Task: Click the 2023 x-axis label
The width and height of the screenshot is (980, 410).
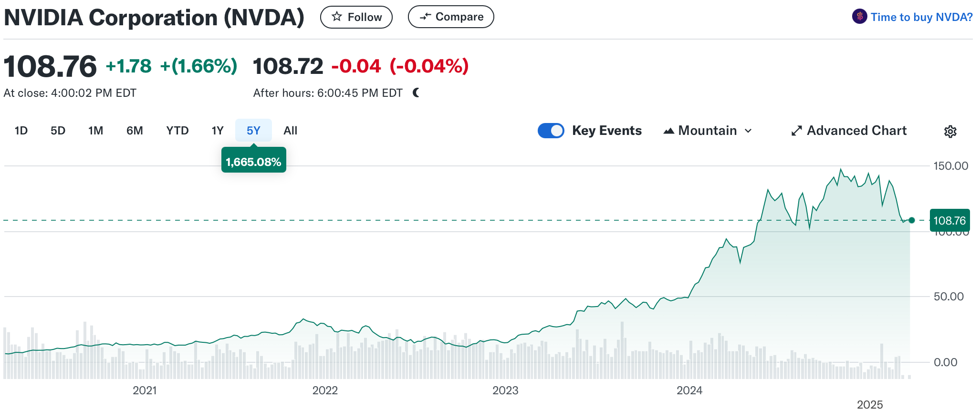Action: pyautogui.click(x=505, y=390)
